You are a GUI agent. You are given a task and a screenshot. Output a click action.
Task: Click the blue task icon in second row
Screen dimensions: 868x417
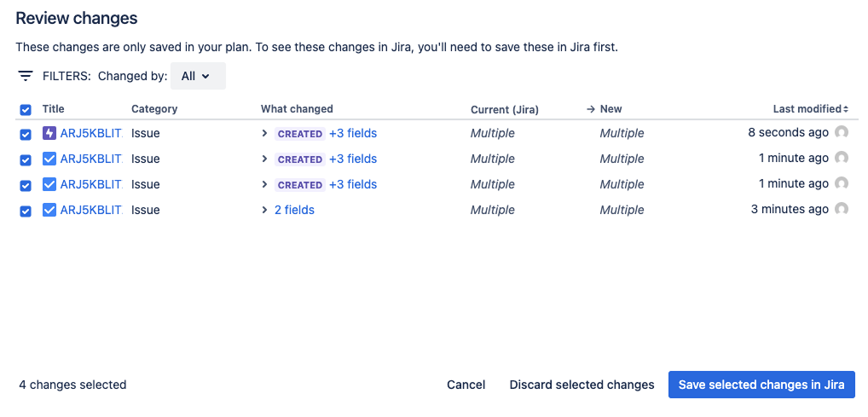click(x=49, y=159)
